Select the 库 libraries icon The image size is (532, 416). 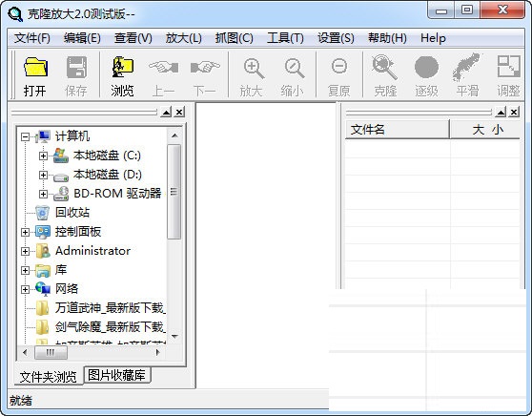coord(43,270)
